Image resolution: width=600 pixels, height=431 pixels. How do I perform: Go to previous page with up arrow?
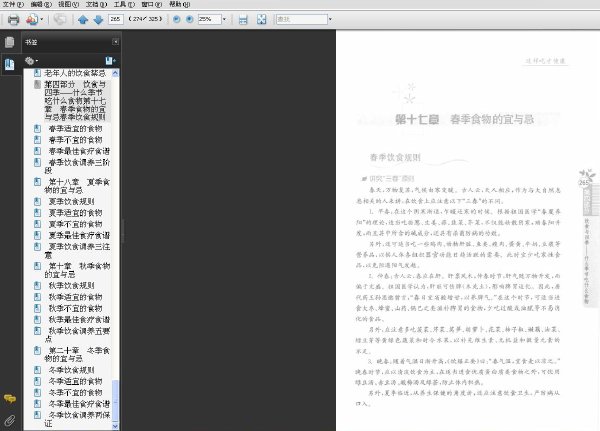(x=83, y=19)
